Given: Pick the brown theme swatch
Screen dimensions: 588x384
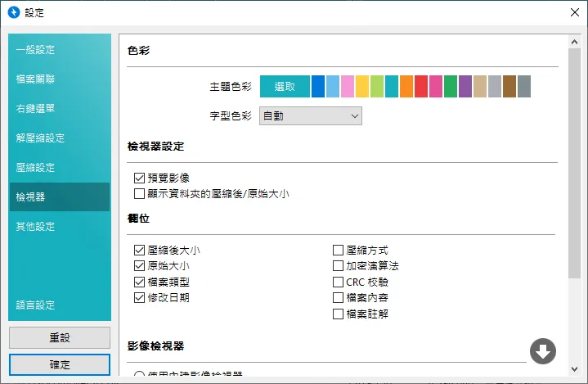Looking at the screenshot, I should click(x=509, y=86).
